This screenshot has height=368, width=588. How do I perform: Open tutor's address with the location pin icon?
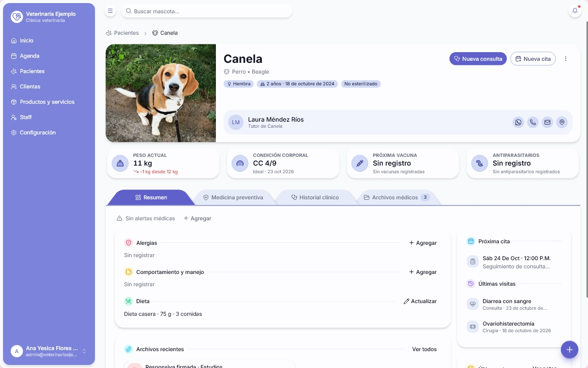[562, 123]
